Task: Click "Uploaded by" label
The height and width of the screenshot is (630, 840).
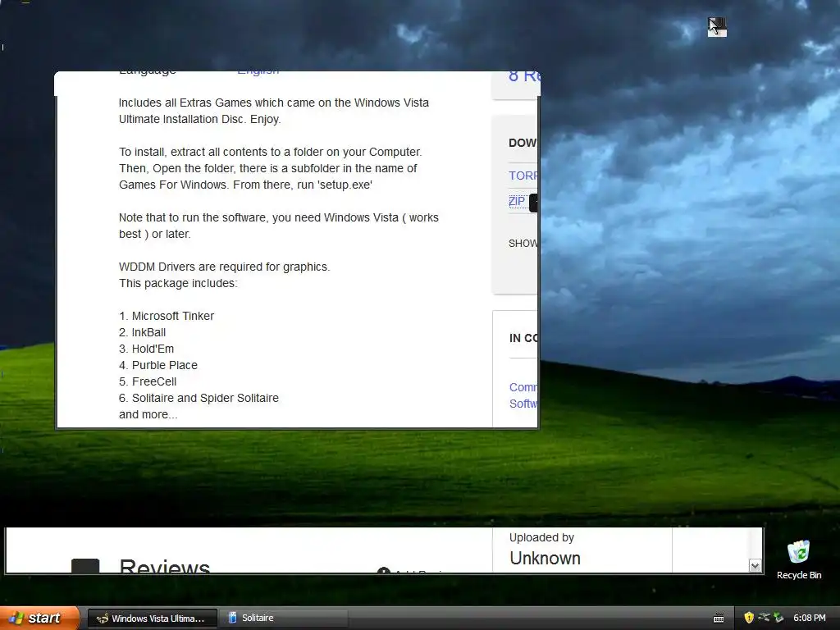Action: 541,537
